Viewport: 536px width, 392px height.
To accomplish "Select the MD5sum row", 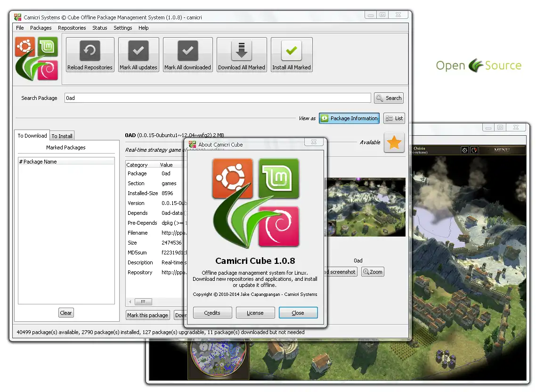I will 155,253.
